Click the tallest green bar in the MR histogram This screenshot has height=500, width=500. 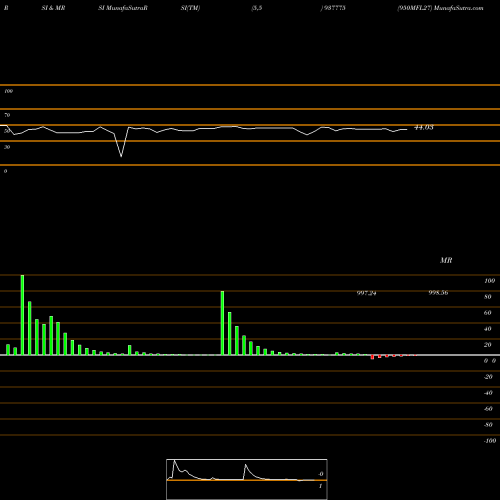click(x=22, y=315)
